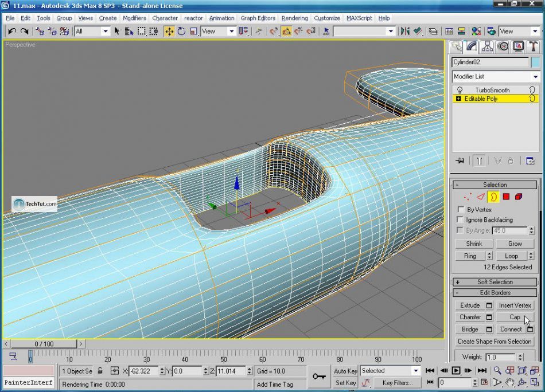545x392 pixels.
Task: Click the Remove Modifier trash icon
Action: tap(511, 161)
